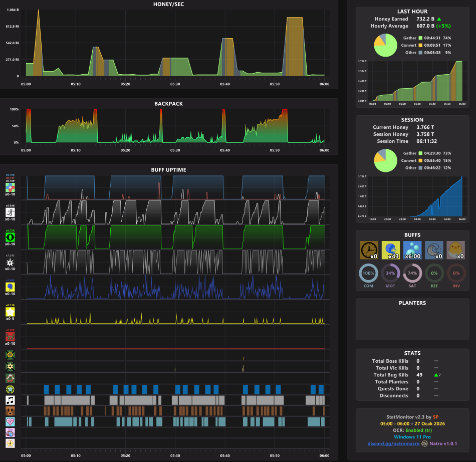Click the Session pie chart

385,160
